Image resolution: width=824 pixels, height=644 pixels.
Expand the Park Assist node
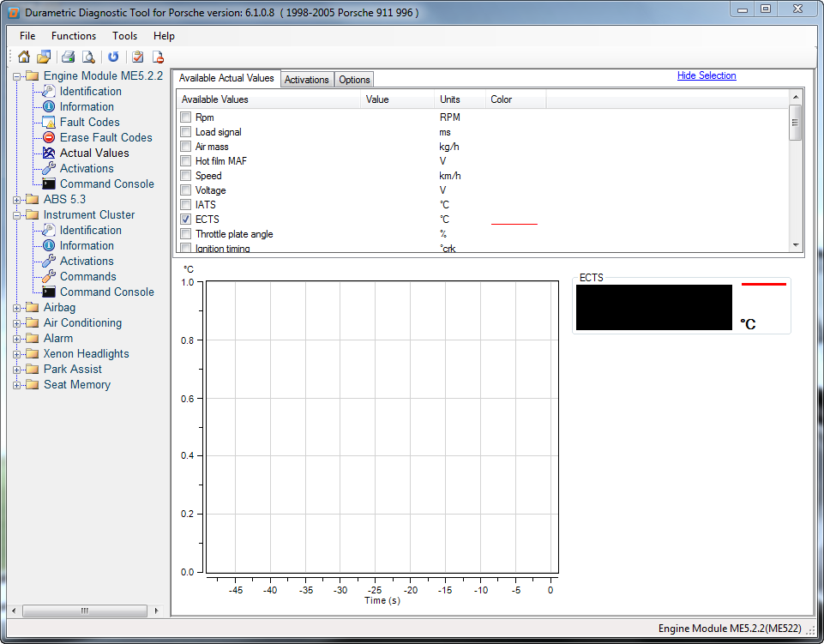point(17,370)
